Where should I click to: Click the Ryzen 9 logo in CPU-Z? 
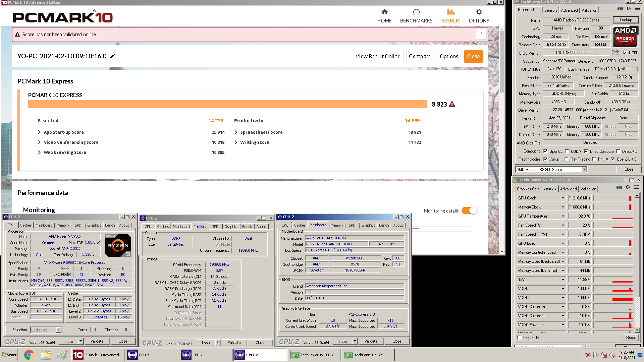[118, 245]
